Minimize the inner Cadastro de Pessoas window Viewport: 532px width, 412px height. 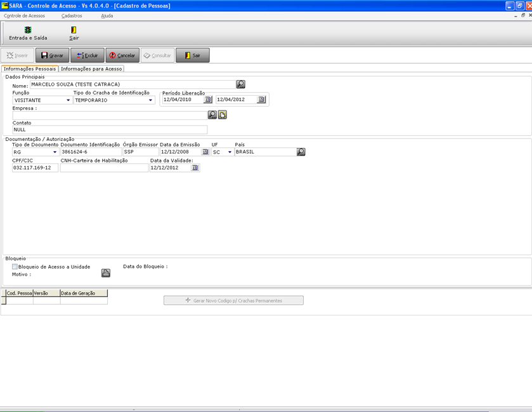click(x=516, y=16)
